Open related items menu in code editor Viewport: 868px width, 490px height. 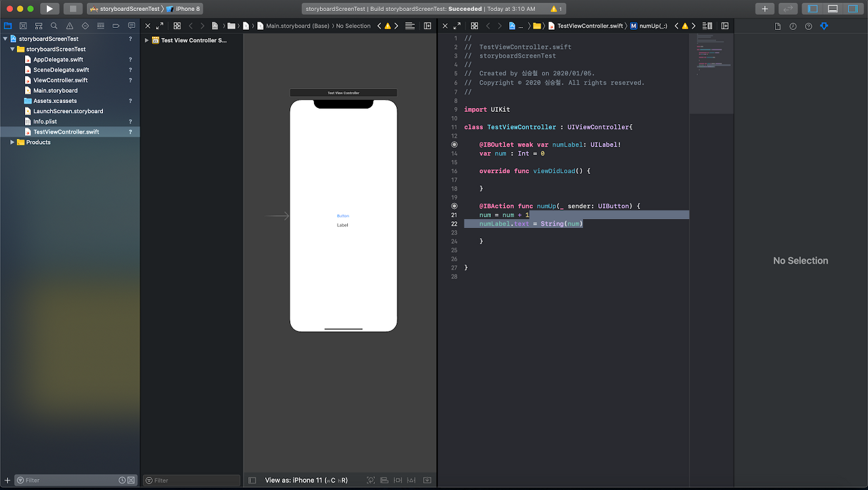coord(475,26)
